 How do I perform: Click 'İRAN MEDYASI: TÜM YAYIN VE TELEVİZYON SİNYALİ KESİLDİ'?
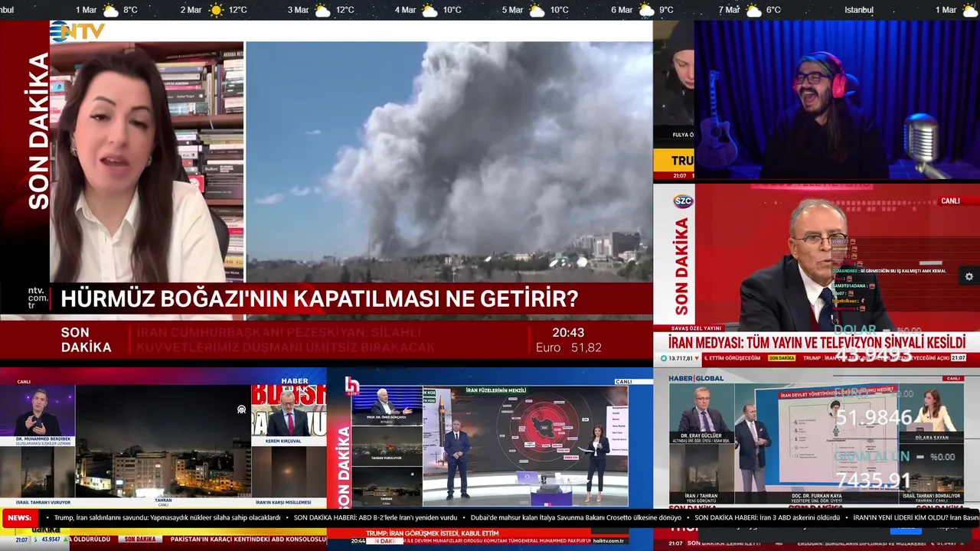(817, 342)
